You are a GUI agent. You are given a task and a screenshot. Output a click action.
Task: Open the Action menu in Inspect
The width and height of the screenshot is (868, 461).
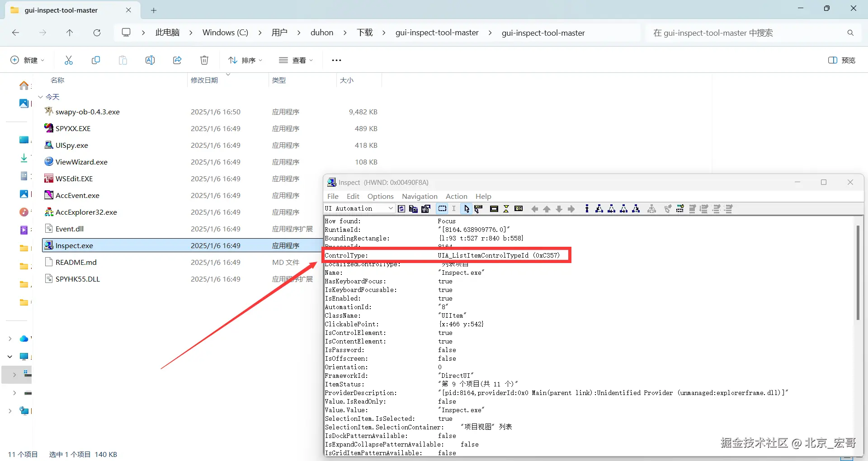click(457, 196)
